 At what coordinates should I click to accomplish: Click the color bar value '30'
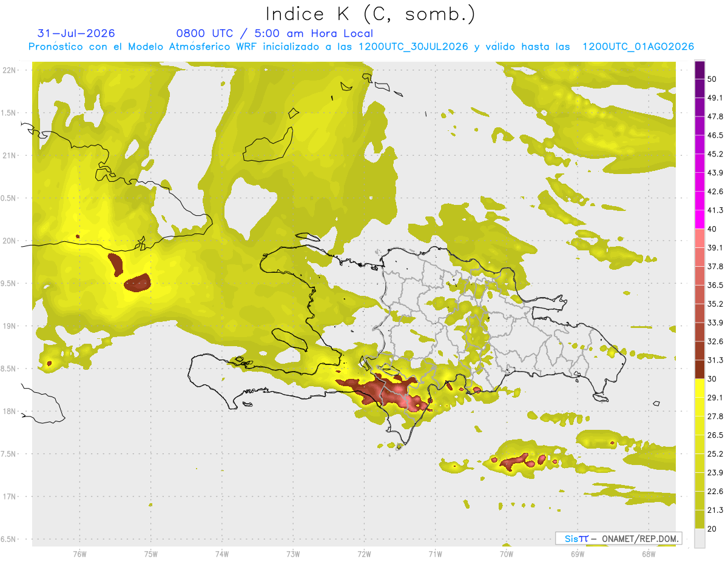(713, 379)
